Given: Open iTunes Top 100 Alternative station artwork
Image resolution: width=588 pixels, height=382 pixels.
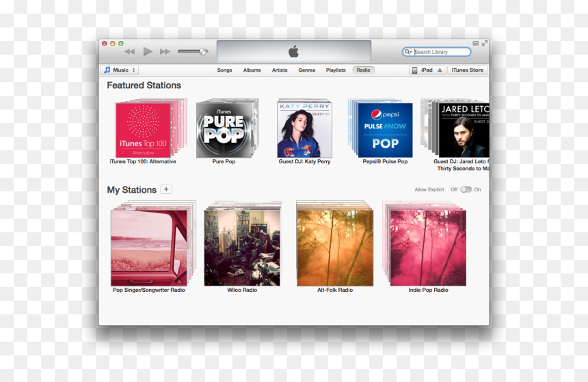Looking at the screenshot, I should tap(143, 130).
